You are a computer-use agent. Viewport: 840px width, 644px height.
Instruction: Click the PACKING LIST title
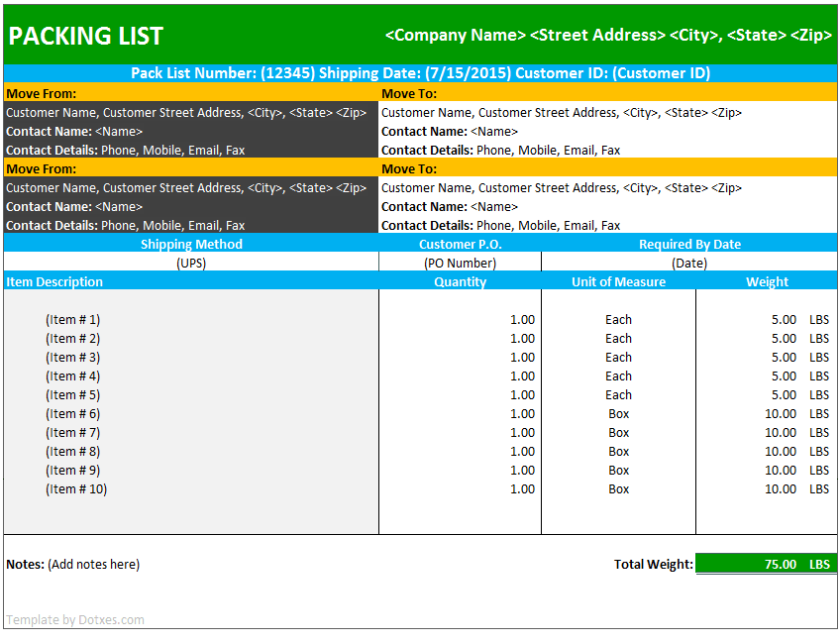point(86,37)
